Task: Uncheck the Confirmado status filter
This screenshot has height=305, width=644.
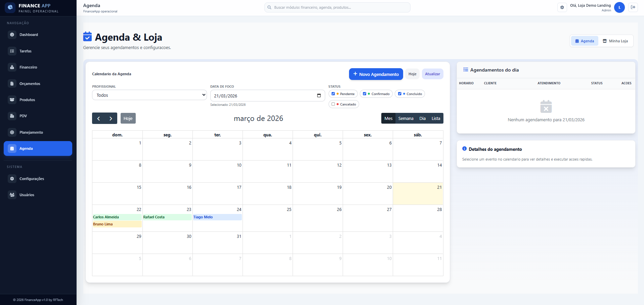Action: click(x=364, y=94)
